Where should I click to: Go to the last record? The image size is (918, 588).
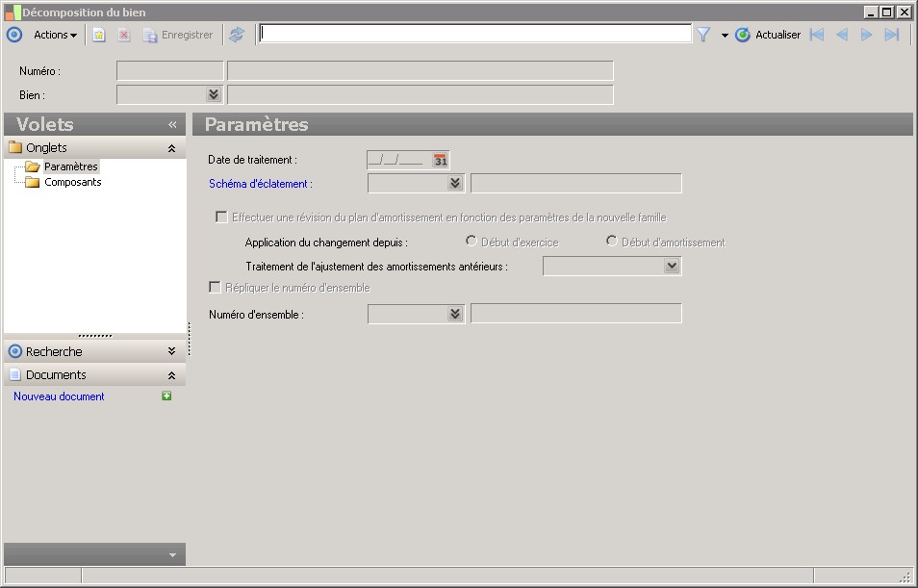coord(892,36)
